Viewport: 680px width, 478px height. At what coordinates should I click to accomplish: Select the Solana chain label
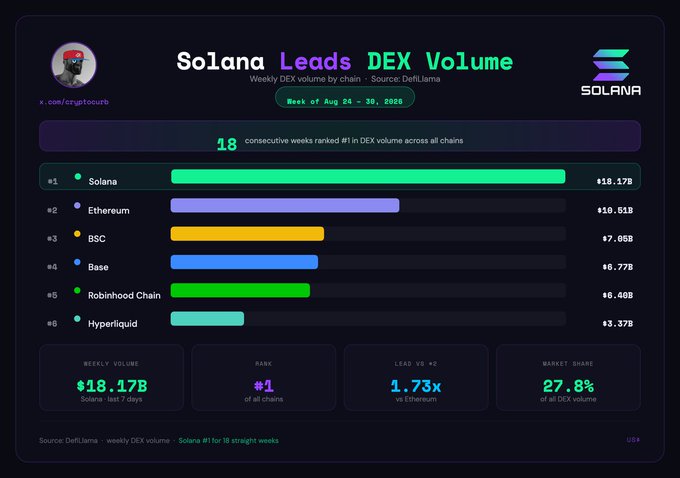(103, 182)
